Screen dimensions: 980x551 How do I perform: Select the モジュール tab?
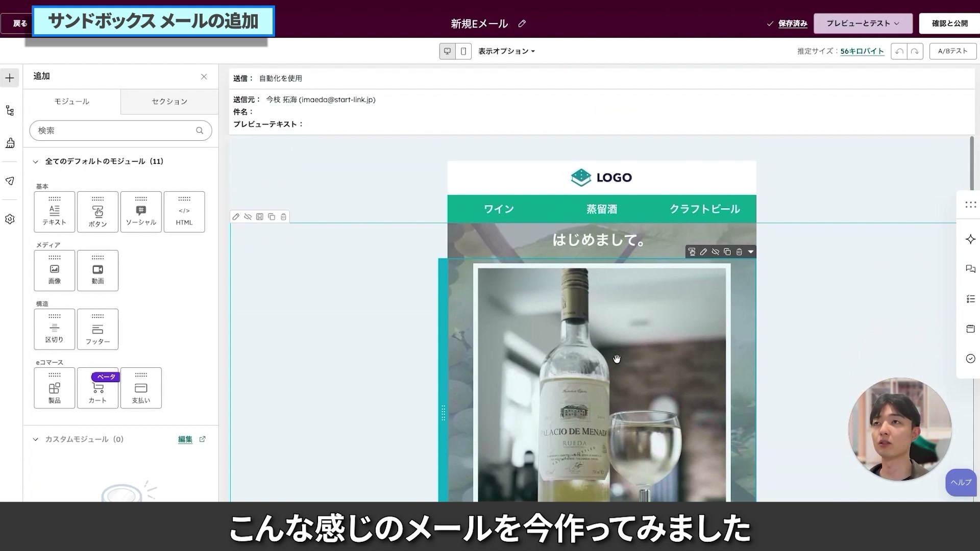coord(72,102)
